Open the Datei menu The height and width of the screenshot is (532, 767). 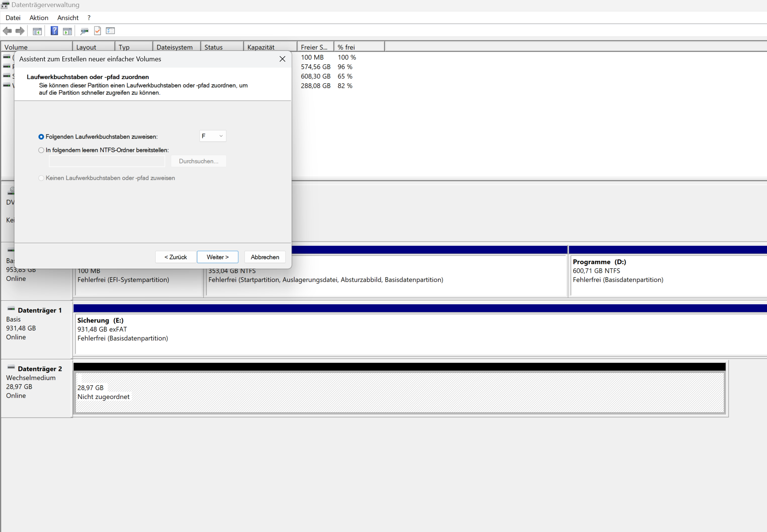tap(13, 17)
